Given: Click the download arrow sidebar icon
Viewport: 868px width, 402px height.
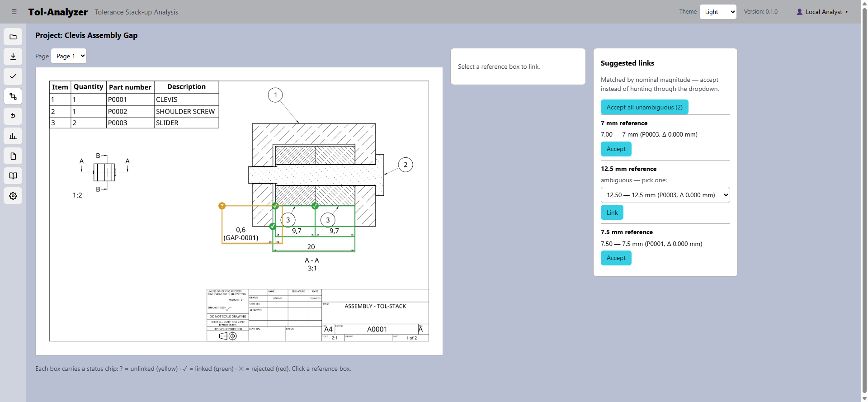Looking at the screenshot, I should [13, 57].
